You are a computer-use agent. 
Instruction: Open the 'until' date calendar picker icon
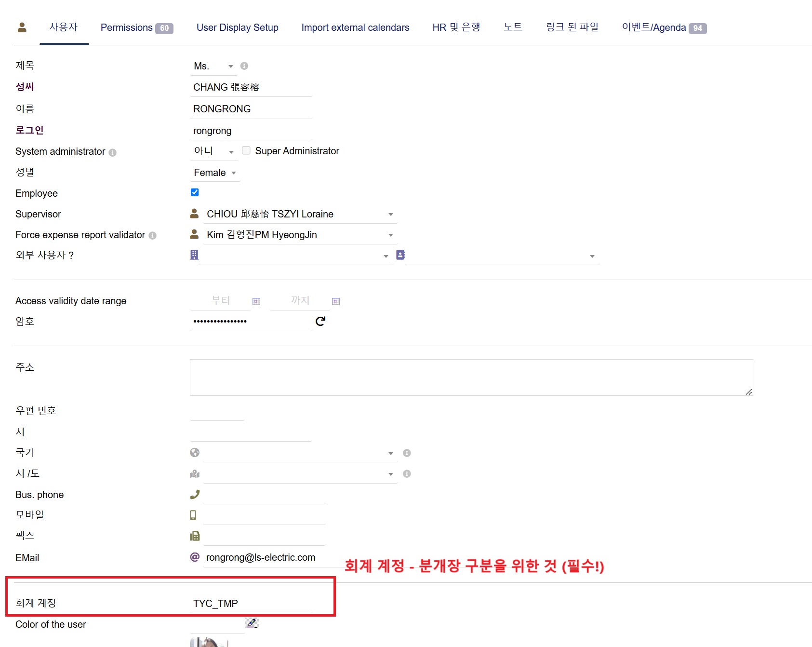tap(336, 301)
